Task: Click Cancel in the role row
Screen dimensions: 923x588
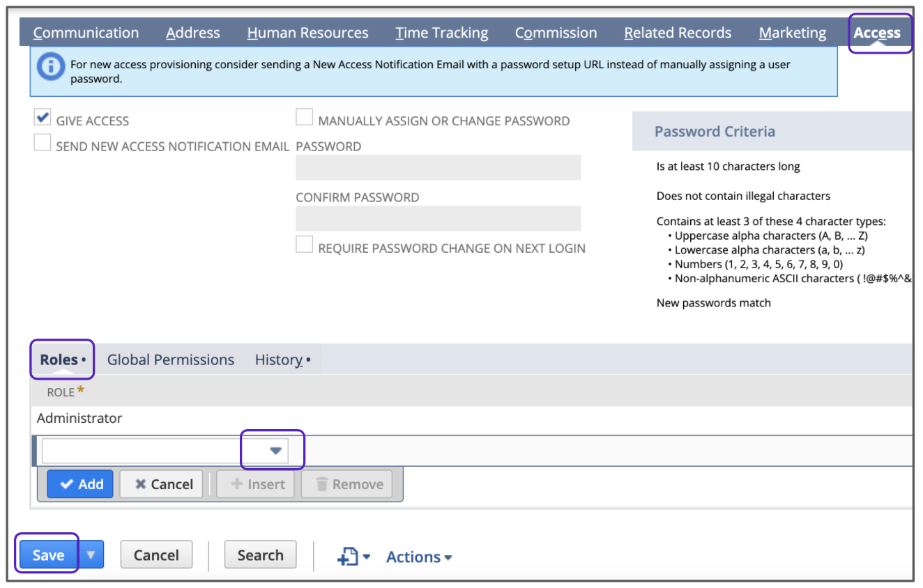Action: tap(163, 484)
